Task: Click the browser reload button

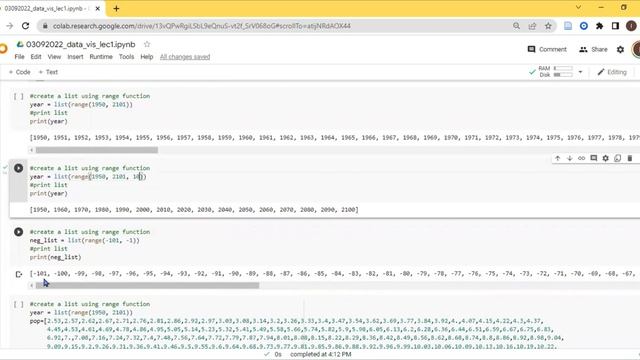Action: pyautogui.click(x=25, y=26)
